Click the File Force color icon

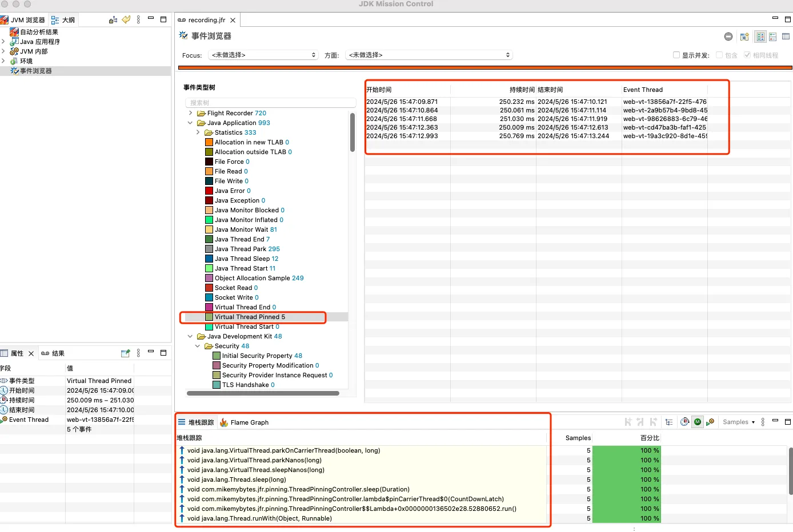pos(209,162)
